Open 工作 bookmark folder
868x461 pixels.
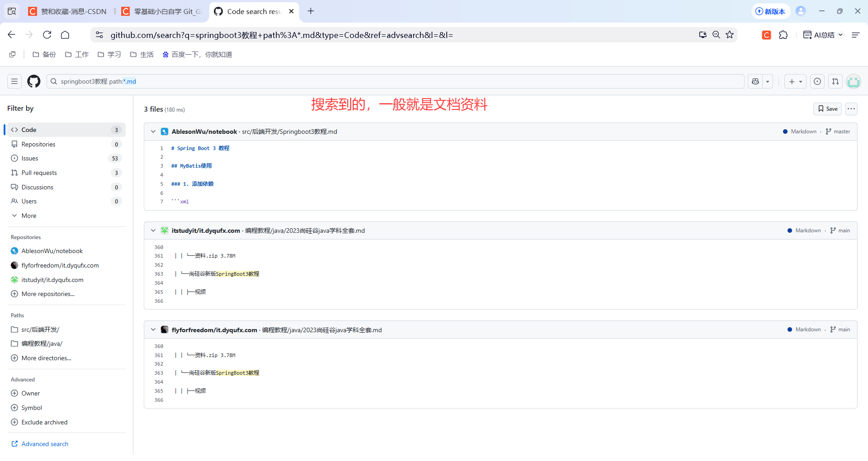pos(77,54)
